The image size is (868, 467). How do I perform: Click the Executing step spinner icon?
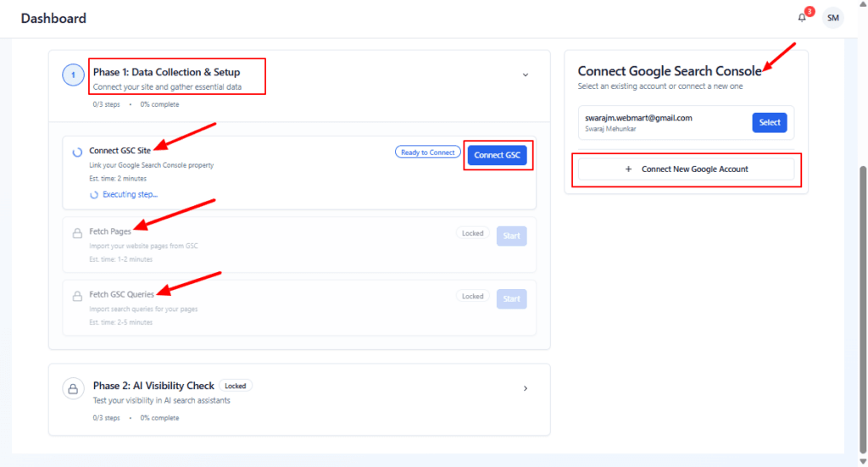[94, 195]
